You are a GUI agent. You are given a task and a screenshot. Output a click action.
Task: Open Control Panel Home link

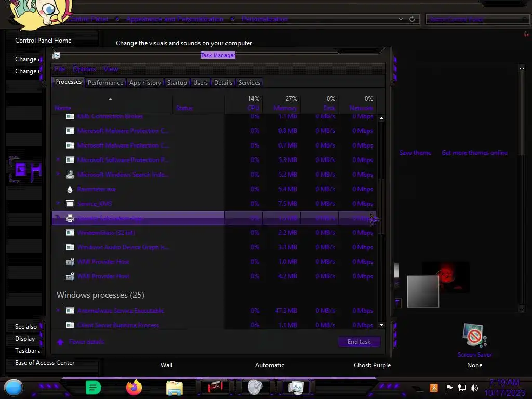(43, 41)
